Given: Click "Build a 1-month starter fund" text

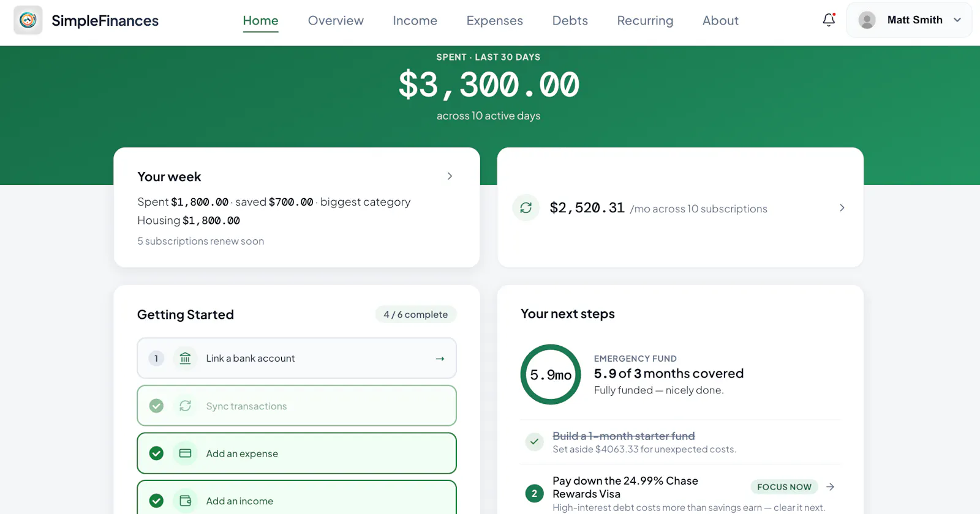Looking at the screenshot, I should click(x=624, y=436).
